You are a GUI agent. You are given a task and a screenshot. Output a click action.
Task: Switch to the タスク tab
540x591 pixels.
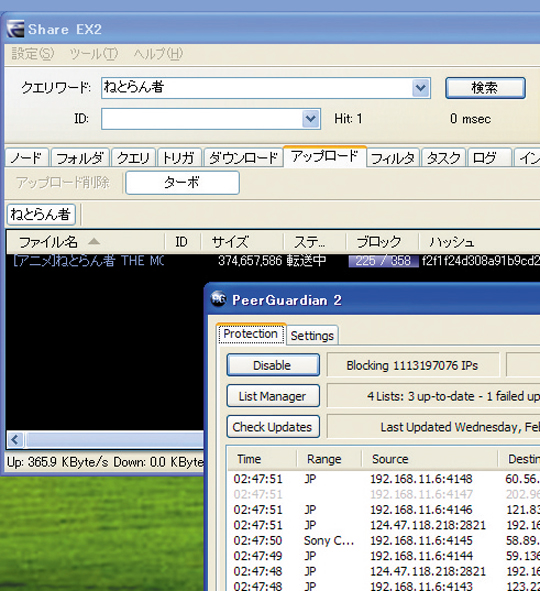[x=444, y=158]
